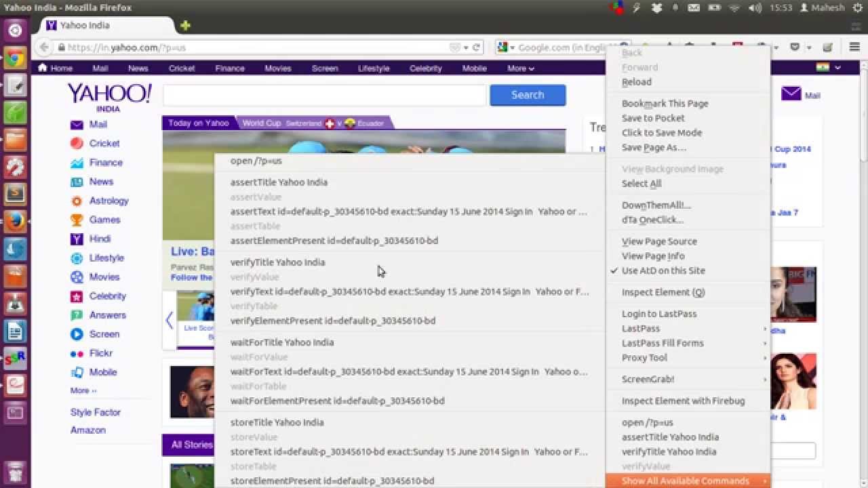
Task: Click the Firefox back arrow button
Action: (43, 47)
